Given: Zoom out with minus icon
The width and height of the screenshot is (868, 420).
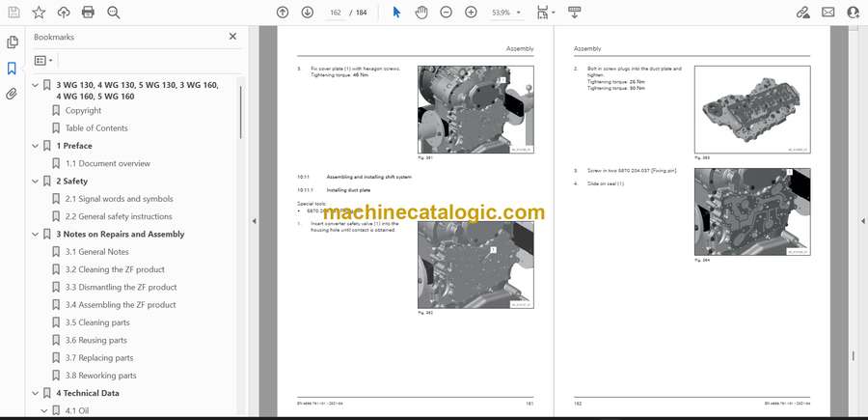Looking at the screenshot, I should pos(447,13).
